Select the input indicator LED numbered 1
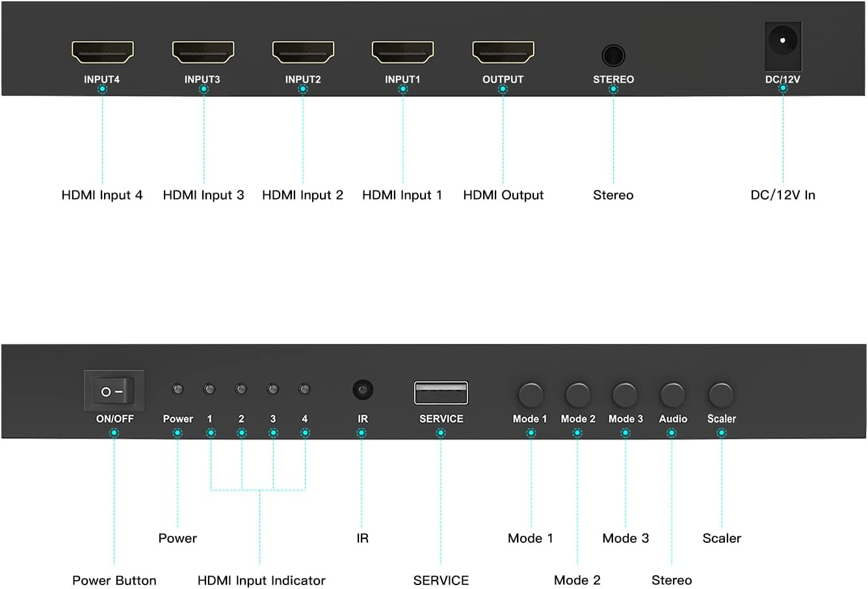Image resolution: width=868 pixels, height=589 pixels. [x=209, y=389]
